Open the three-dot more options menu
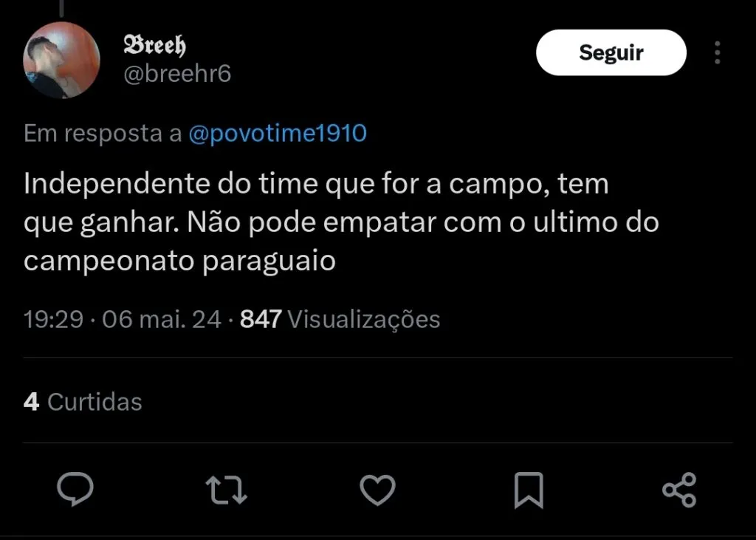756x540 pixels. [717, 52]
